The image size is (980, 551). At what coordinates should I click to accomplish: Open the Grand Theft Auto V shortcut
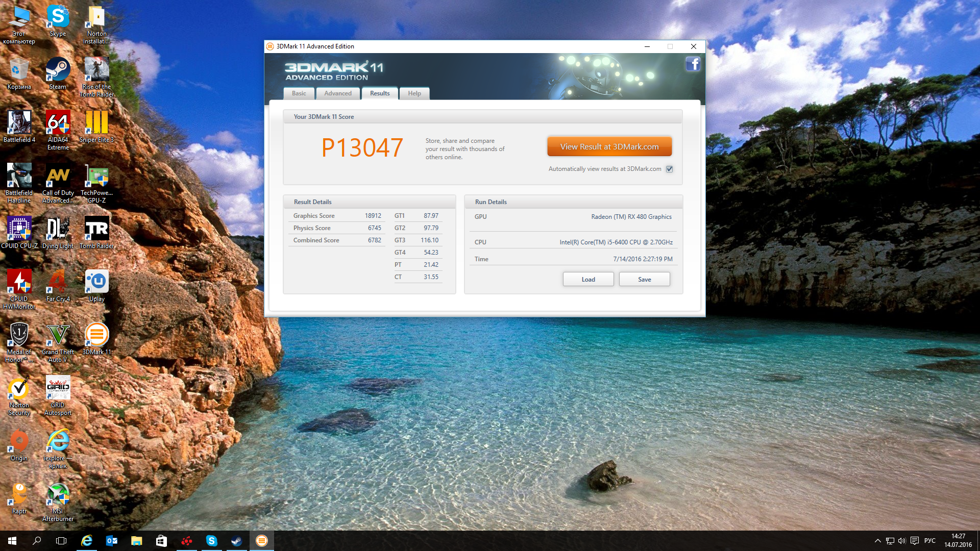pyautogui.click(x=58, y=335)
